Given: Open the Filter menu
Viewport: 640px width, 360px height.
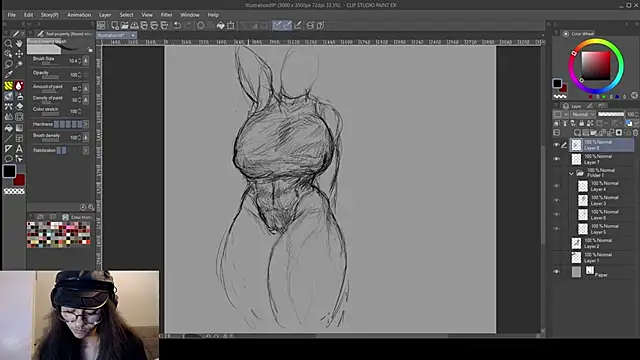Looking at the screenshot, I should pos(167,15).
